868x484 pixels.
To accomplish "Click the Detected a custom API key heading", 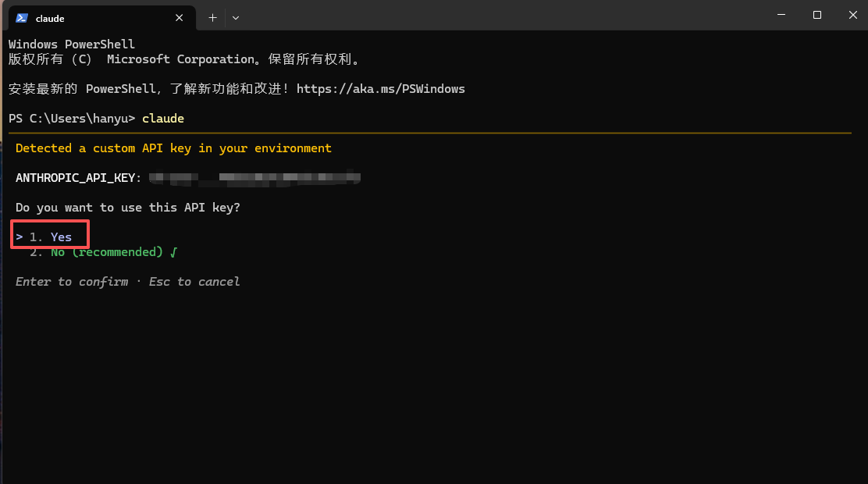I will coord(173,148).
